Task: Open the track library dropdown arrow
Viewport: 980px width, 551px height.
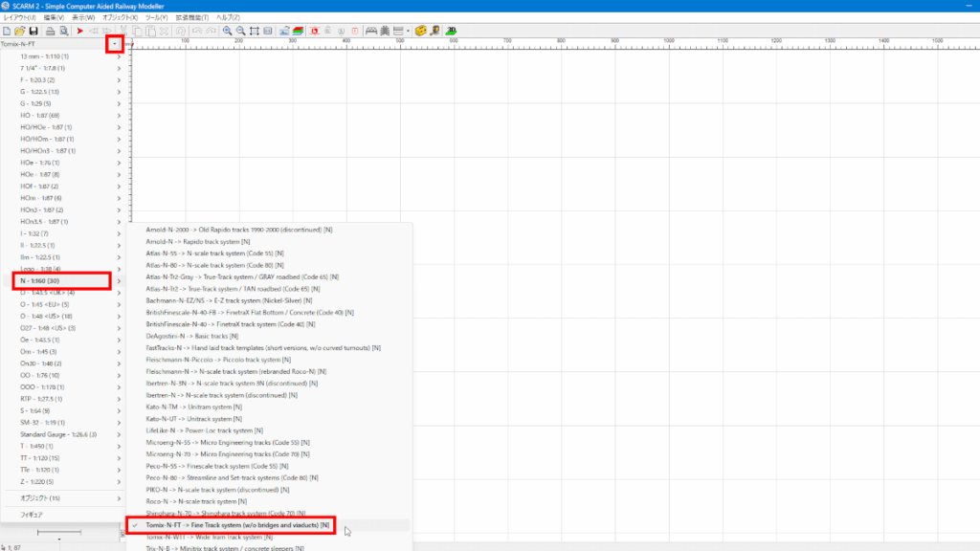Action: pos(114,44)
